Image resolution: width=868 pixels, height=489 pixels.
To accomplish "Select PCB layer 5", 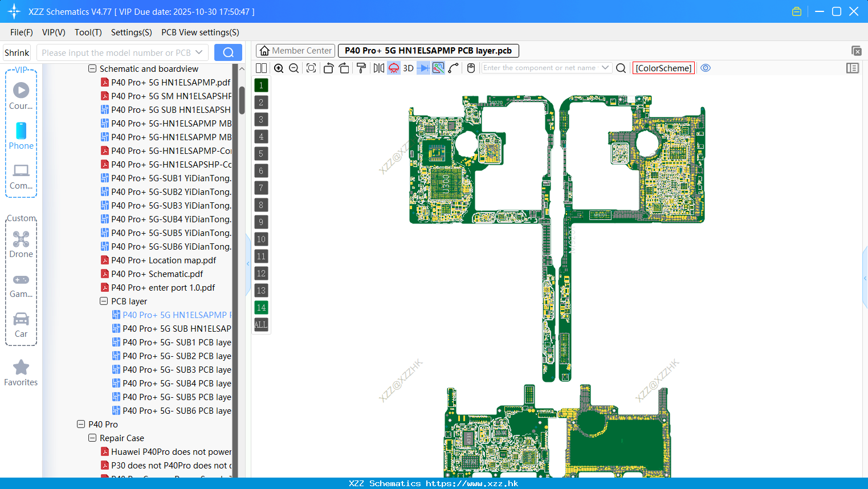I will [261, 154].
